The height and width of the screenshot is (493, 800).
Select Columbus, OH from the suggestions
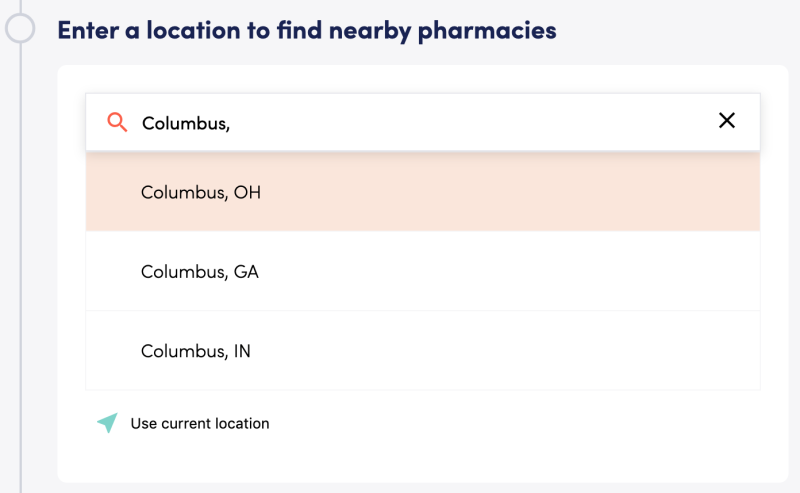(201, 192)
